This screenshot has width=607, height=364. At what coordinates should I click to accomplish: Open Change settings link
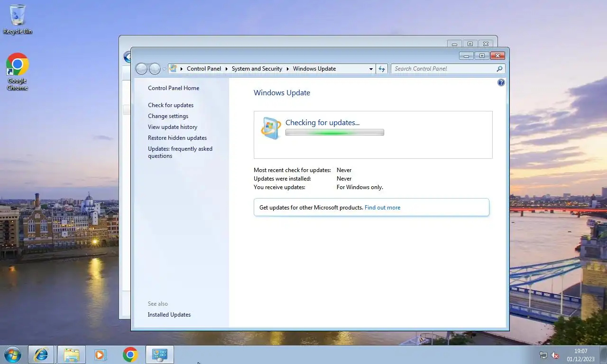(x=168, y=116)
